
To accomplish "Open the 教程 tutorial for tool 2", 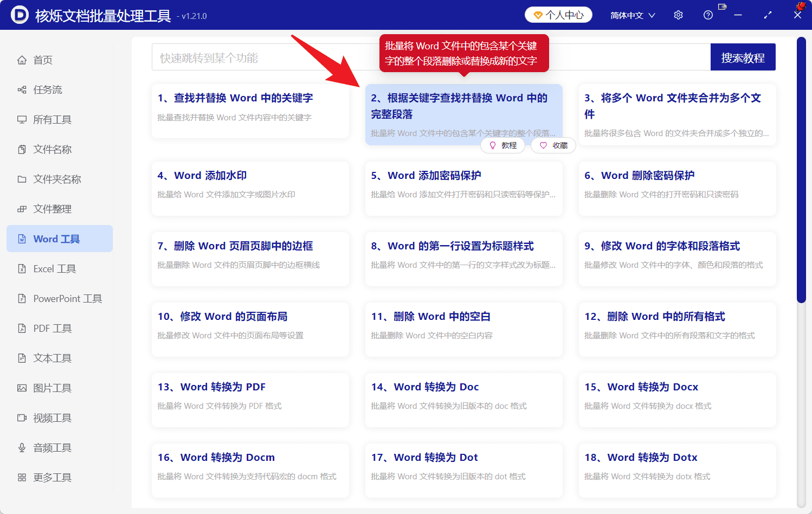I will point(503,145).
